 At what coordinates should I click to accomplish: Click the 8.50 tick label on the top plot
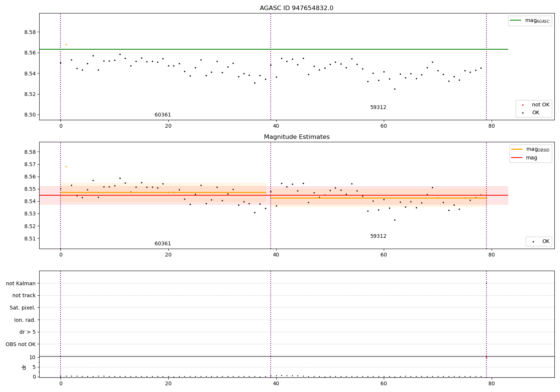pos(30,115)
